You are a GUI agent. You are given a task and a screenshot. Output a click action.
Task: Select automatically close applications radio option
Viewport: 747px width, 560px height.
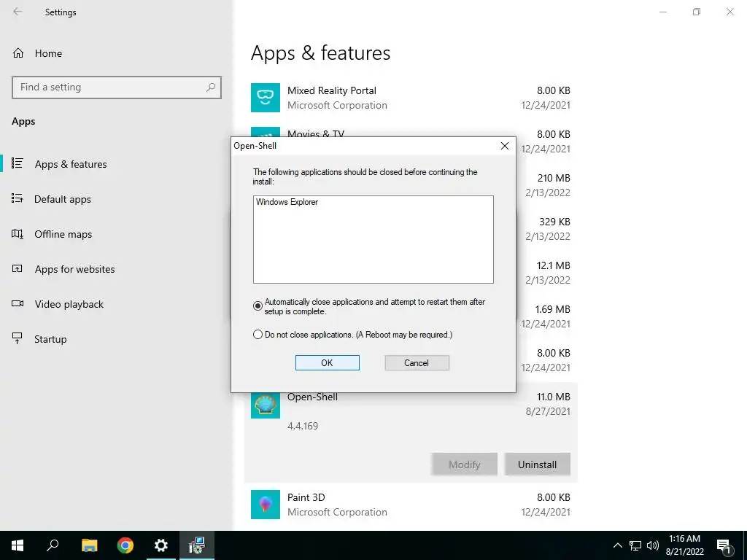[258, 306]
